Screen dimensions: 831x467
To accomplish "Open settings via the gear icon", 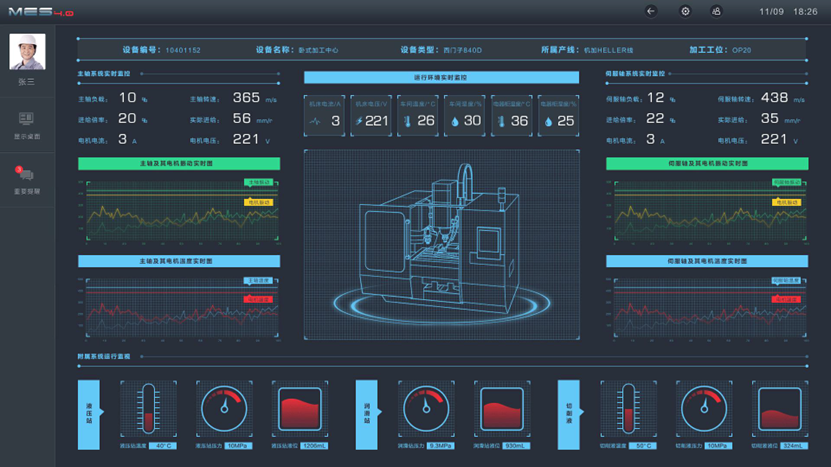I will [x=685, y=11].
